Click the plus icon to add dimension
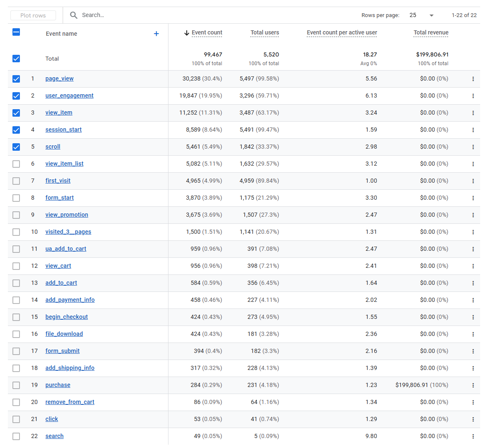 point(156,34)
